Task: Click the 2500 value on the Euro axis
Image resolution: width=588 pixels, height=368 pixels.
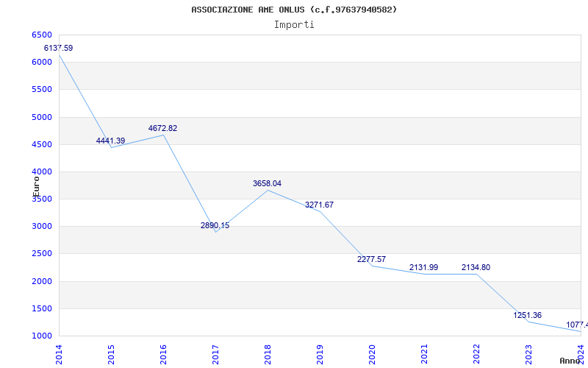Action: coord(42,253)
